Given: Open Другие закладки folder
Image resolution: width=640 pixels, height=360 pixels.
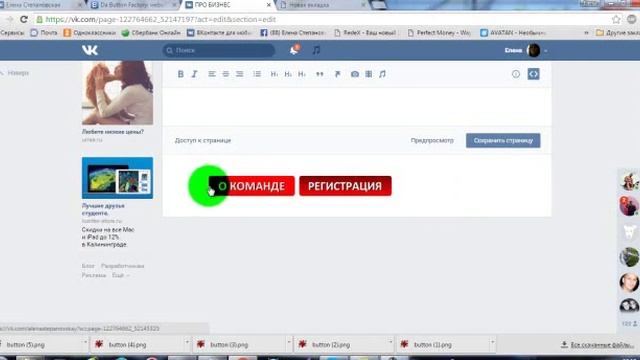Looking at the screenshot, I should 618,33.
